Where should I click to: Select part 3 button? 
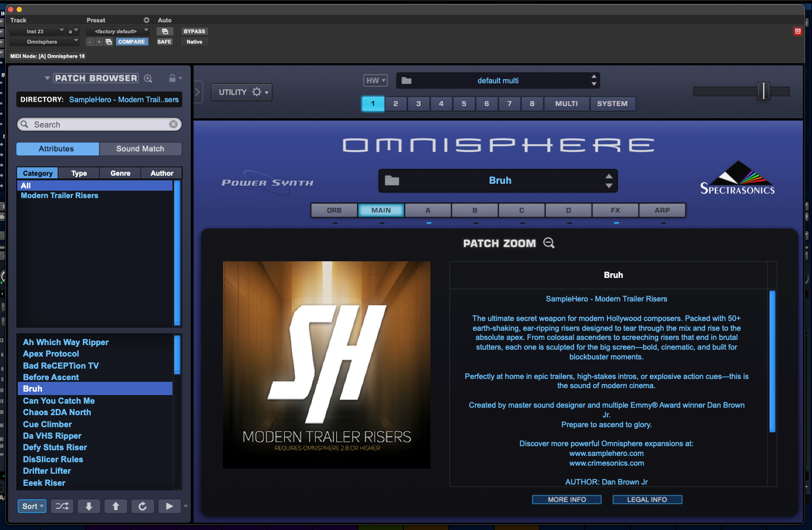click(x=418, y=104)
